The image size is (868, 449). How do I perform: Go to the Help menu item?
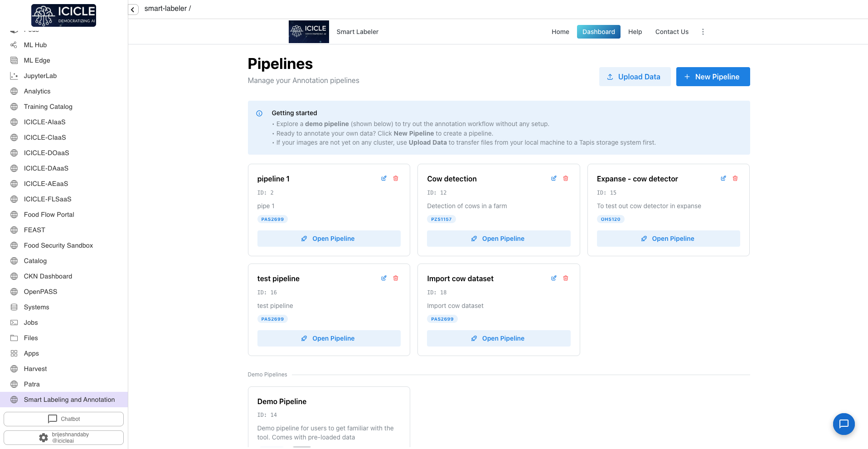(635, 32)
